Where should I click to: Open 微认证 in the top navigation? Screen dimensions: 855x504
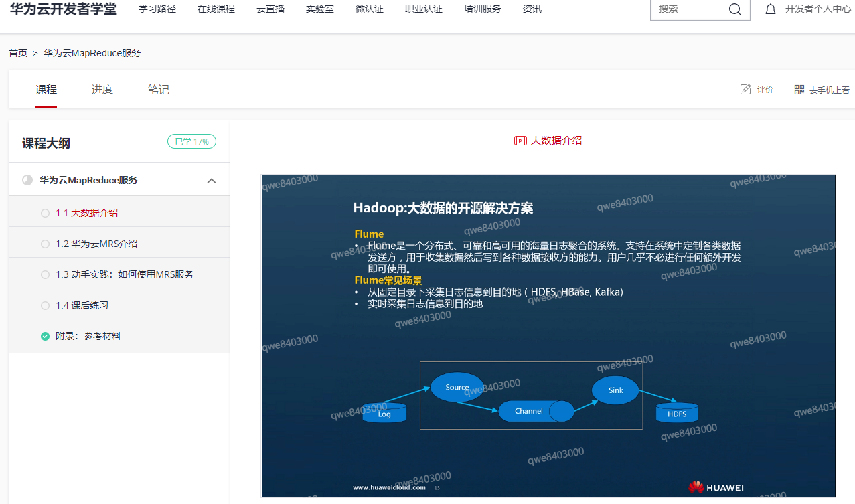pos(370,9)
